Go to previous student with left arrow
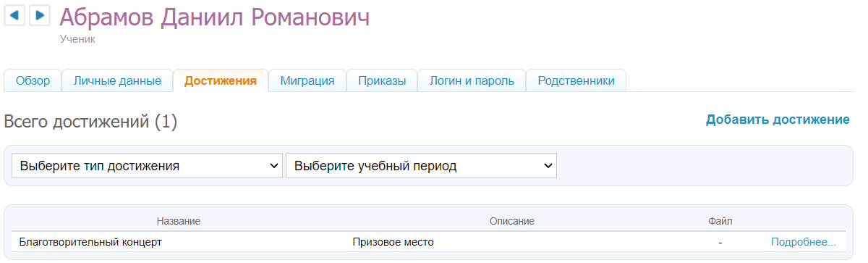The height and width of the screenshot is (263, 868). click(14, 15)
